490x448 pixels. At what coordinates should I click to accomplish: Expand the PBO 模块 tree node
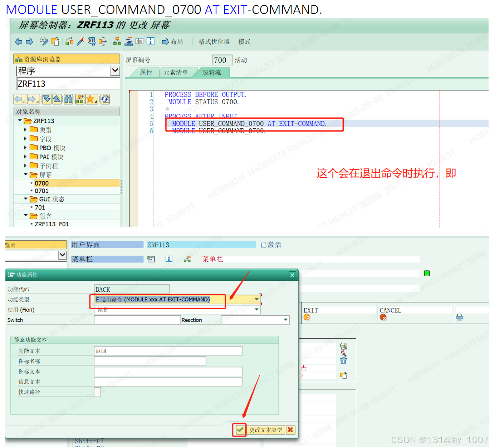pos(25,147)
